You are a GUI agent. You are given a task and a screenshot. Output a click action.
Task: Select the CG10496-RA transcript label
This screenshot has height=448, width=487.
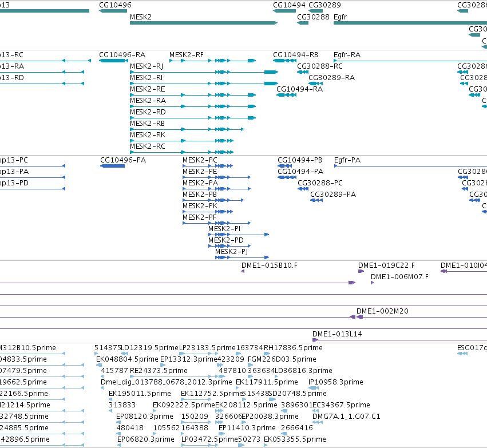122,55
